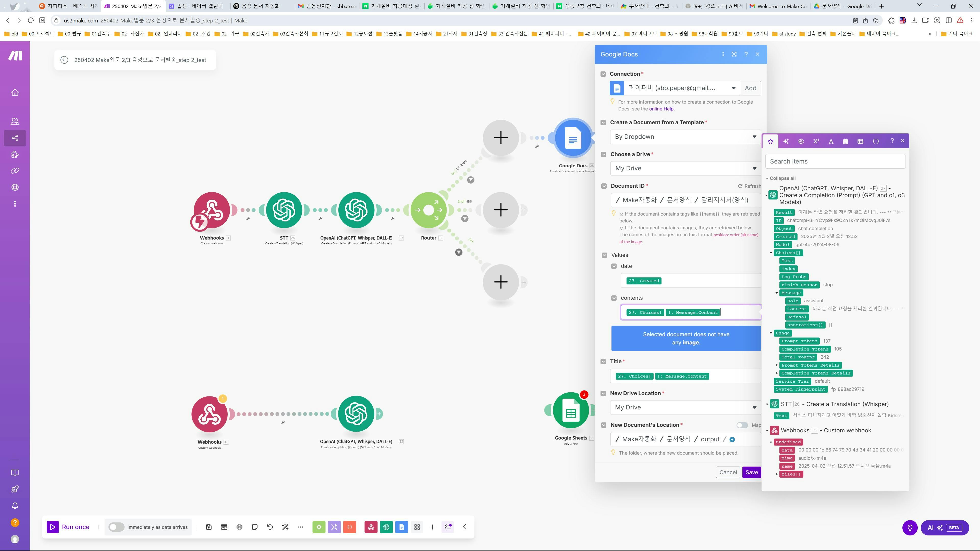Click Notifications bell in sidebar
Screen dimensions: 980x551
point(15,506)
